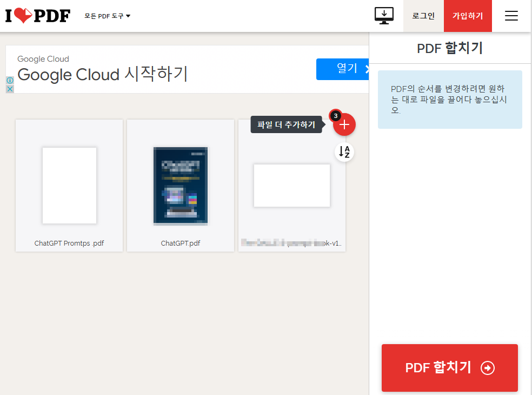Open the 모든 PDF 도구 dropdown
532x395 pixels.
(107, 16)
